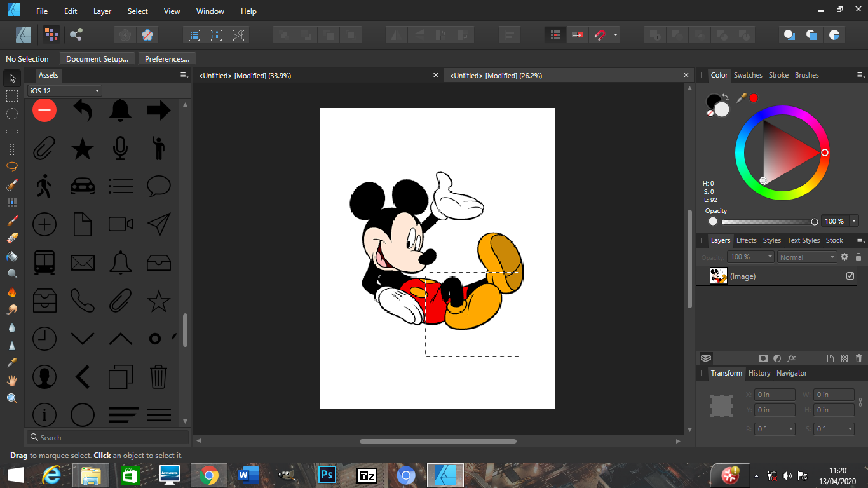Switch to the Export persona icon
868x488 pixels.
77,35
